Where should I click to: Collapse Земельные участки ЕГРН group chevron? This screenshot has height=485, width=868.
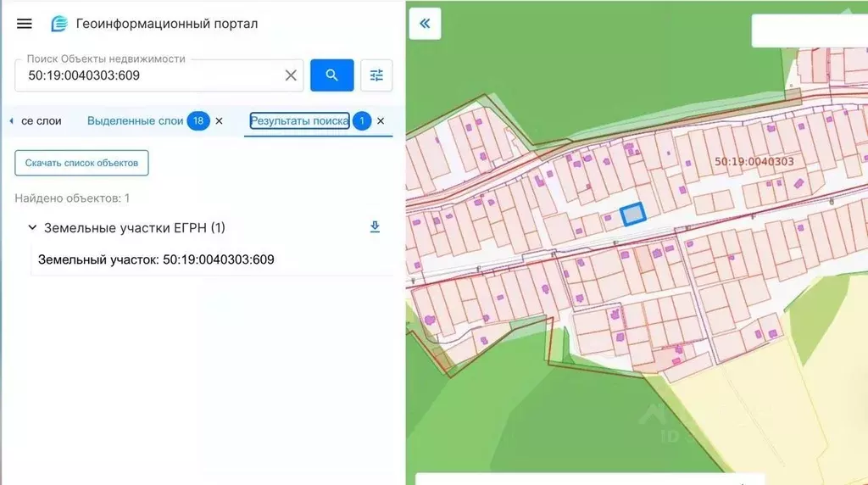32,227
